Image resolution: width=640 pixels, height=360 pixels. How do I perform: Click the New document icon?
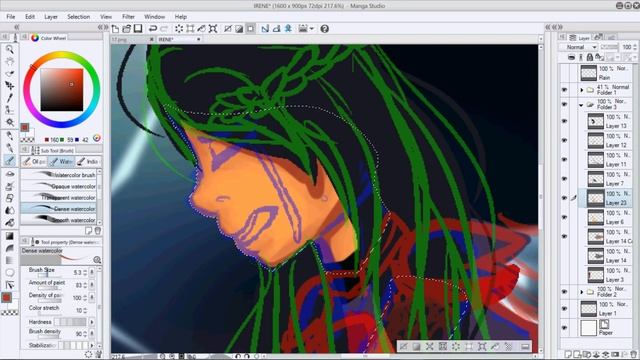[x=116, y=29]
